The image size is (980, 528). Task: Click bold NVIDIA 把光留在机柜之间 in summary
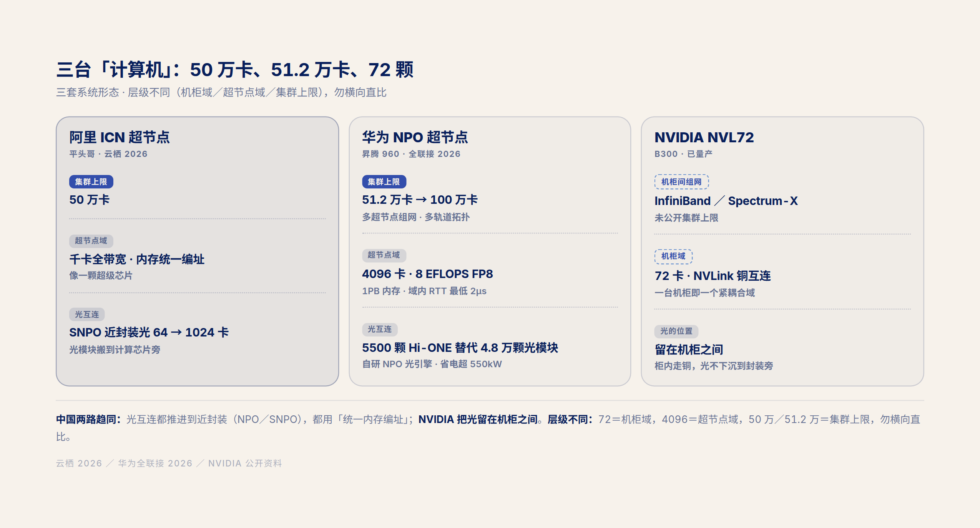[478, 419]
